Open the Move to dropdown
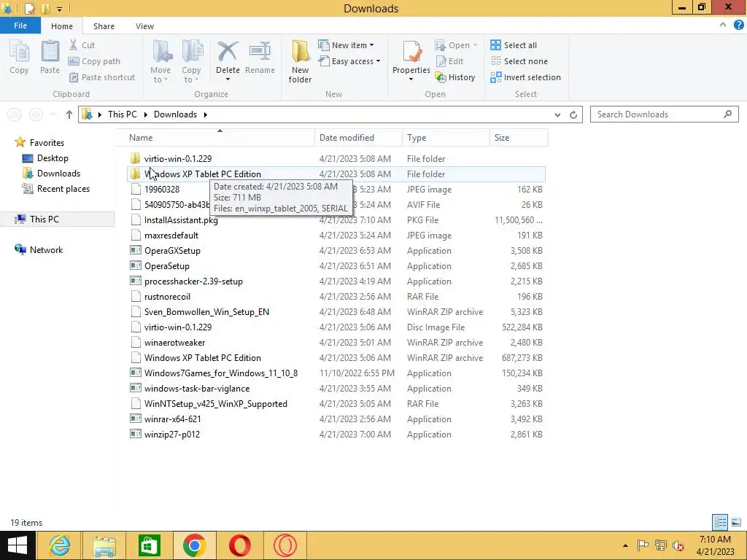 (x=160, y=61)
